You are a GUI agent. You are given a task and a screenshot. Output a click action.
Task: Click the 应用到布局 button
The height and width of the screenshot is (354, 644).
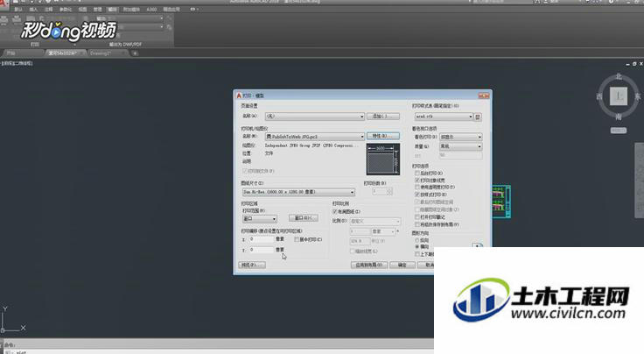coord(369,265)
